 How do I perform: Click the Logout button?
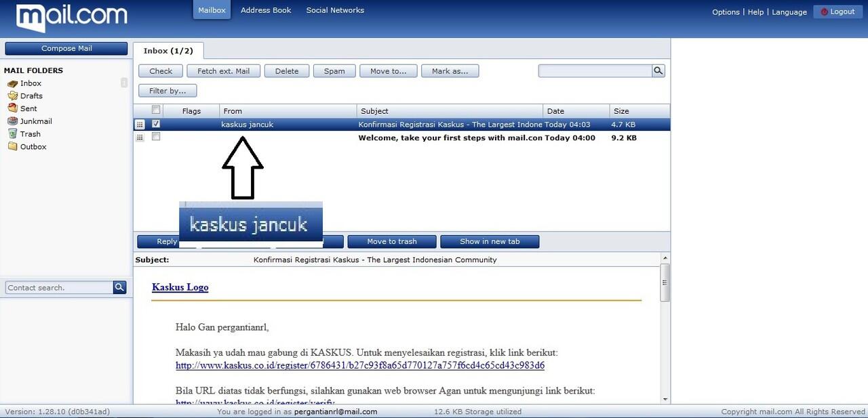837,12
